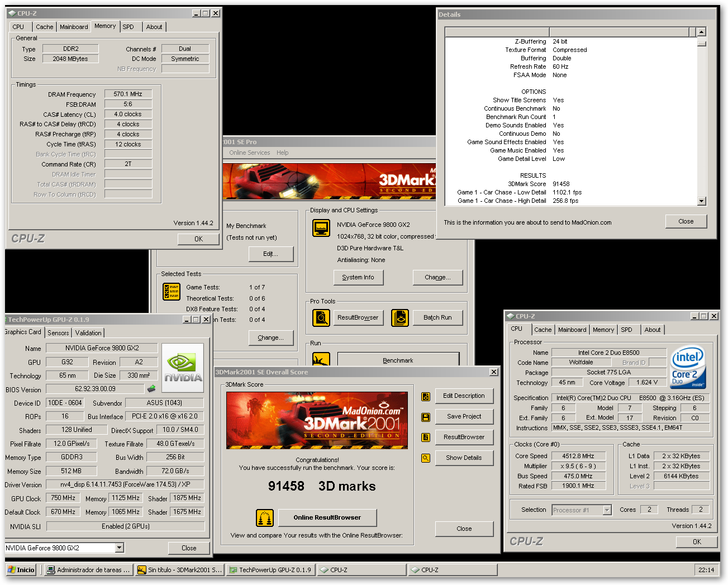
Task: Open the Help menu in 3DMark2001
Action: click(283, 153)
